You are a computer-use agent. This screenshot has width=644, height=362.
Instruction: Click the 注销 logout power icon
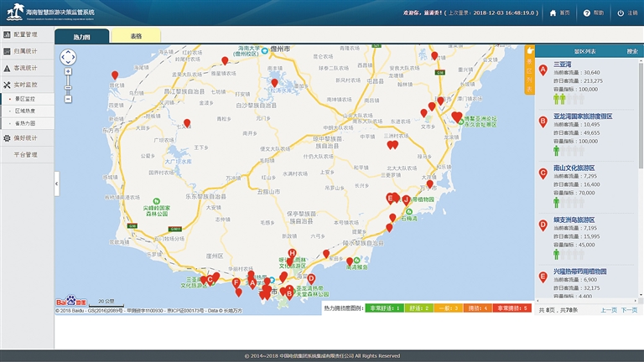click(x=621, y=13)
